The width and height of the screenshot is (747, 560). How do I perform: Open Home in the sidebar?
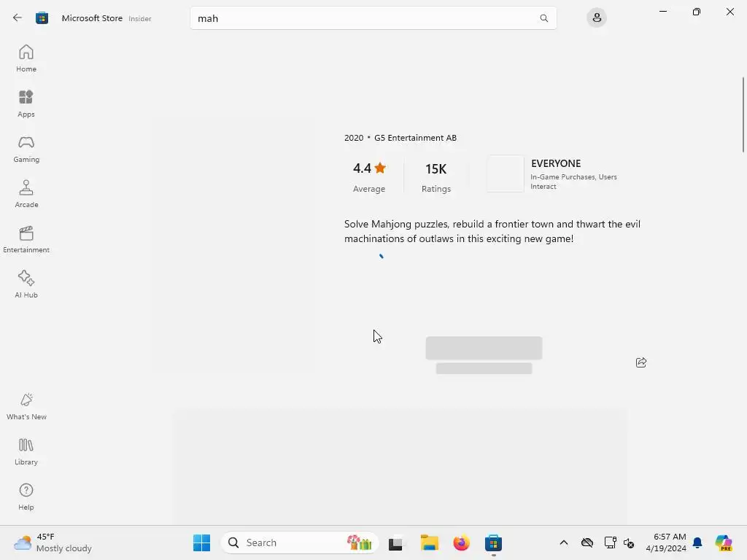click(x=26, y=58)
